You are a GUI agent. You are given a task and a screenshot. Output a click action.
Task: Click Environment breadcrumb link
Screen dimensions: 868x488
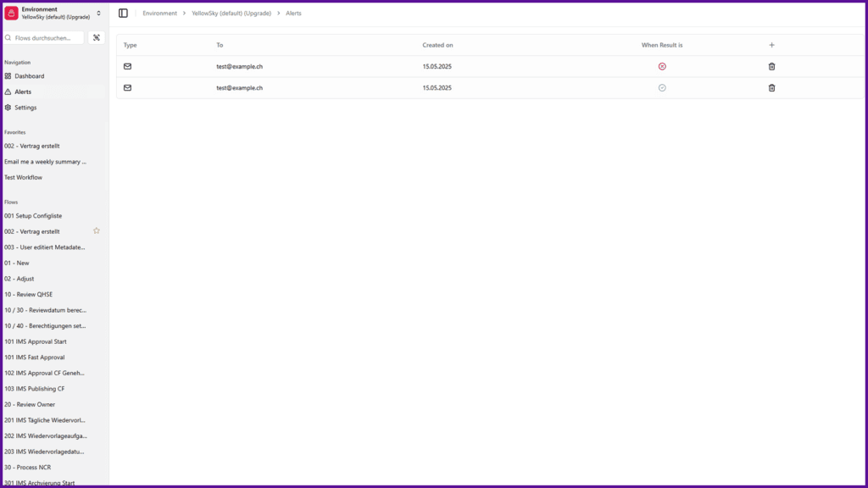coord(159,14)
